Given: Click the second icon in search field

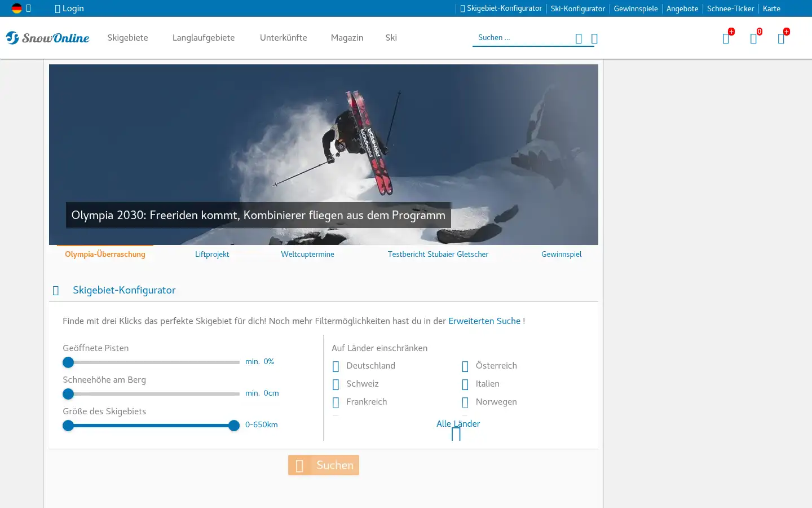Looking at the screenshot, I should click(x=594, y=38).
